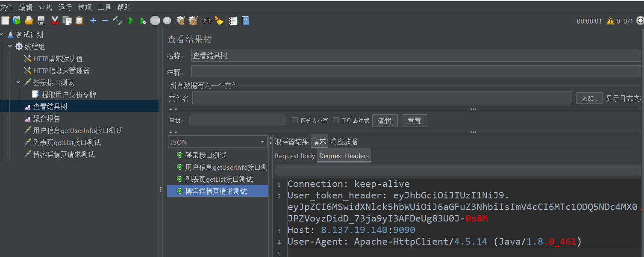The image size is (644, 257).
Task: Select 列表页getList接口测试 in left tree
Action: pyautogui.click(x=67, y=142)
